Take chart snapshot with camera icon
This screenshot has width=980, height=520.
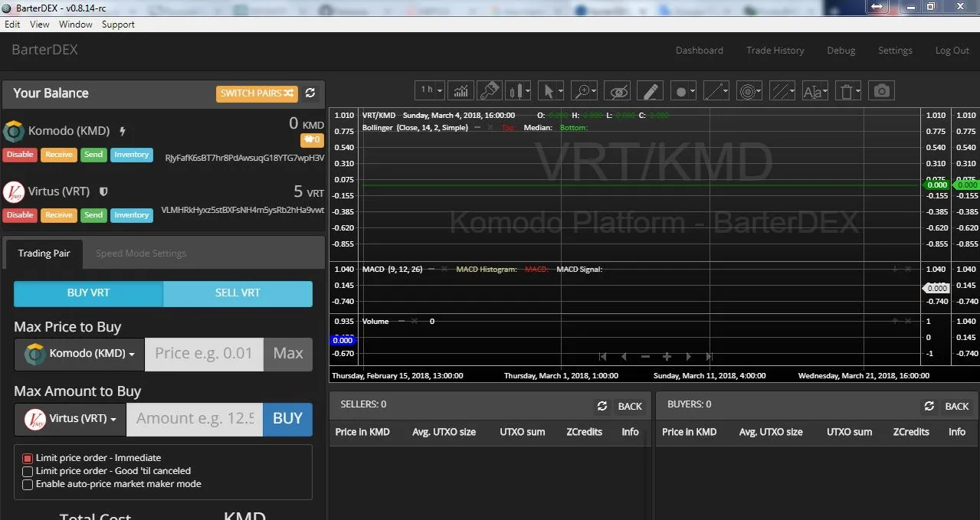(882, 91)
